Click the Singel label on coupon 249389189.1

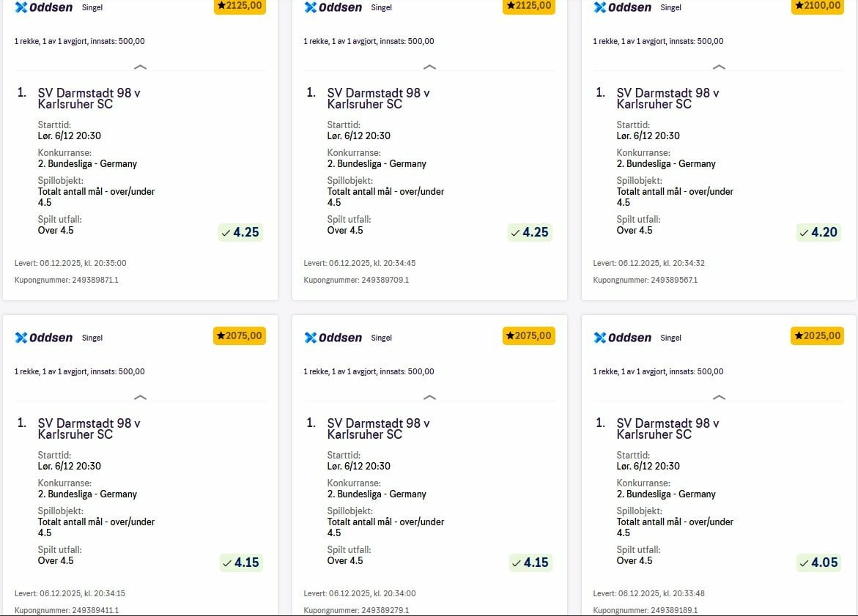click(670, 338)
